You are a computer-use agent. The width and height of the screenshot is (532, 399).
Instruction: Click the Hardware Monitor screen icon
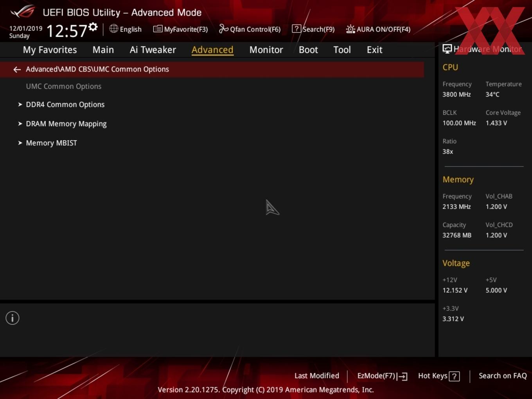[447, 49]
